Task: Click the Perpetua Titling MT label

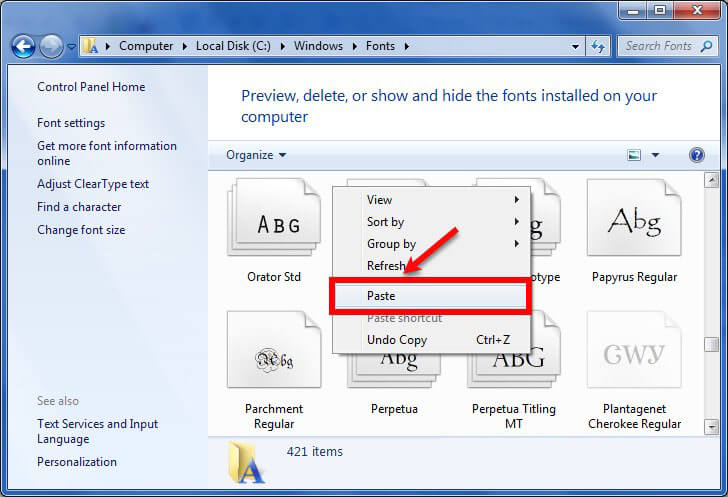Action: [x=514, y=416]
